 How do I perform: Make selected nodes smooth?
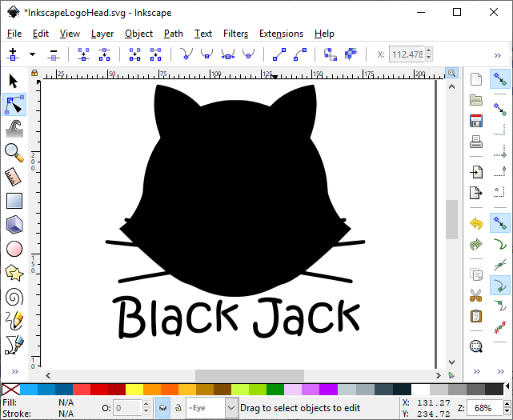point(206,54)
